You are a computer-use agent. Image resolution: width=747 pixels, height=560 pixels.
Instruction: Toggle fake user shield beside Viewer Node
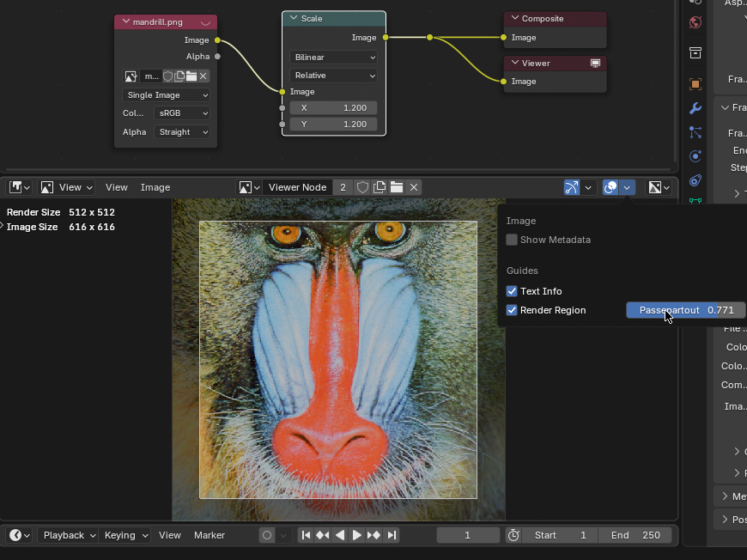click(x=362, y=187)
